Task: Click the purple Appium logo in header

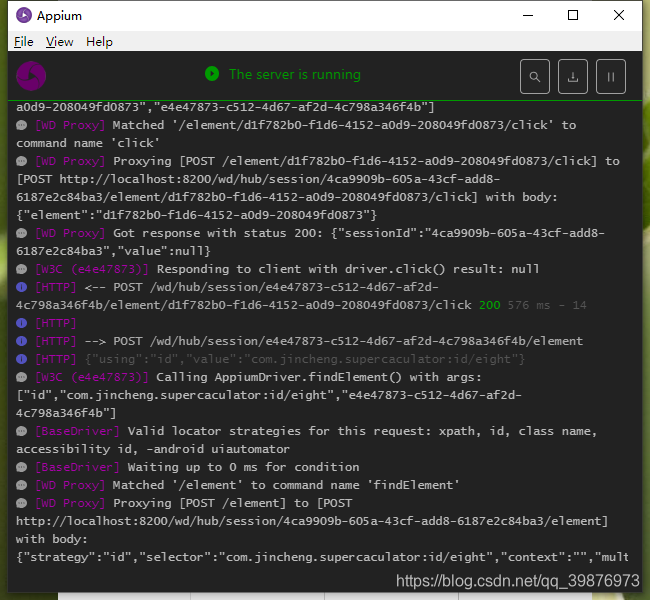Action: 31,76
